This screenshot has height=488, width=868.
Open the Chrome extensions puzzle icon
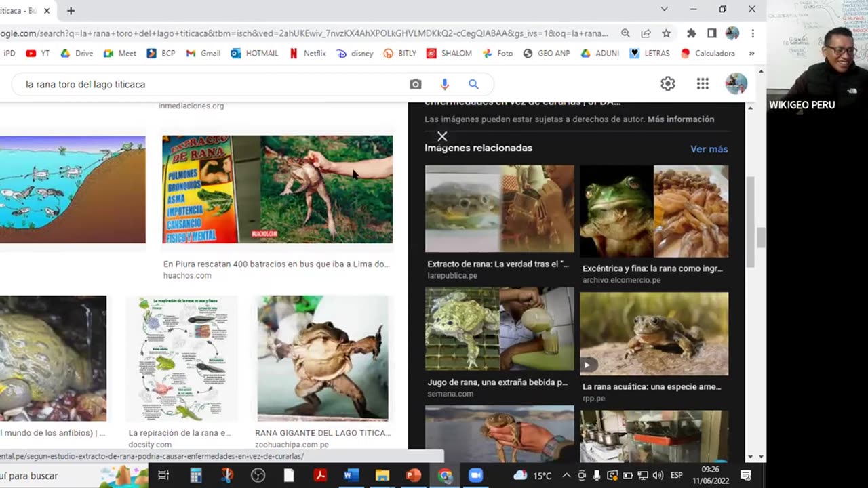pyautogui.click(x=691, y=33)
